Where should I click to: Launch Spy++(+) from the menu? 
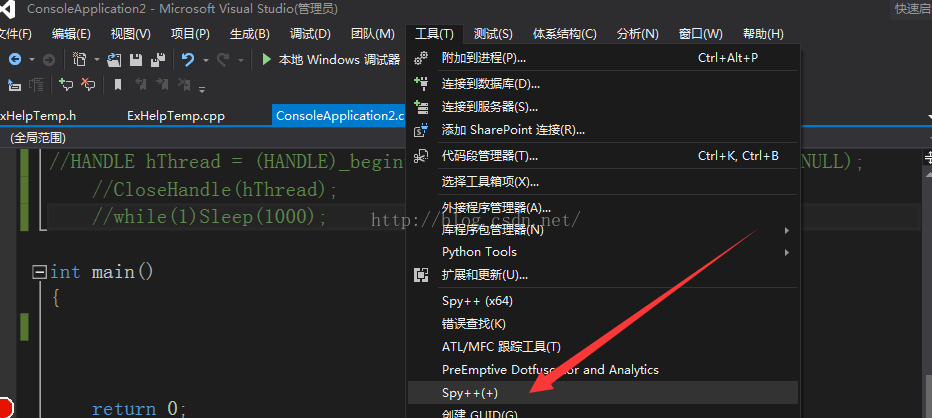coord(603,393)
